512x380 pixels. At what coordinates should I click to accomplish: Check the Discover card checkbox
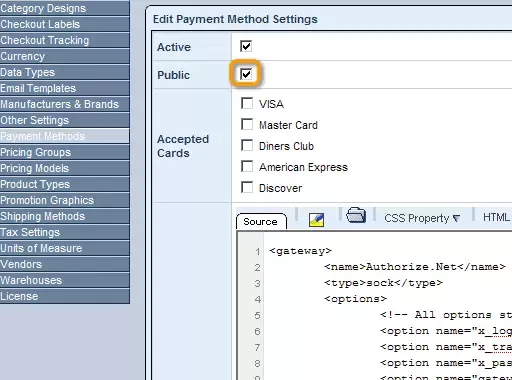pos(247,187)
